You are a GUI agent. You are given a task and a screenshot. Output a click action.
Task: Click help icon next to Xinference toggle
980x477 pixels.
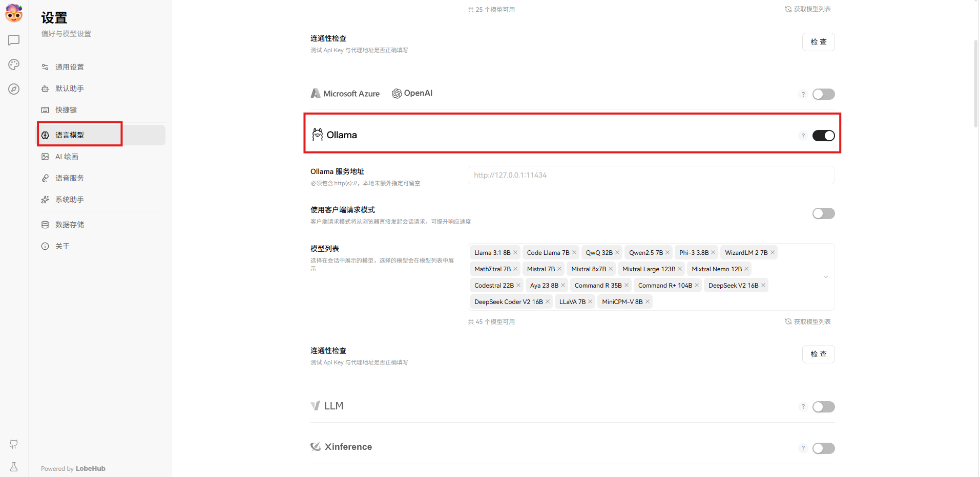coord(803,448)
